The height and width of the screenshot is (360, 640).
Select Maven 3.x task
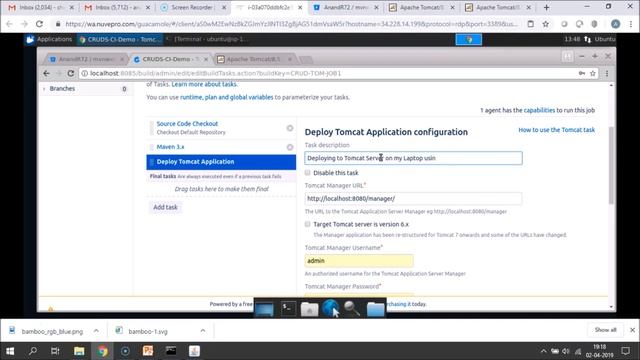(x=170, y=147)
